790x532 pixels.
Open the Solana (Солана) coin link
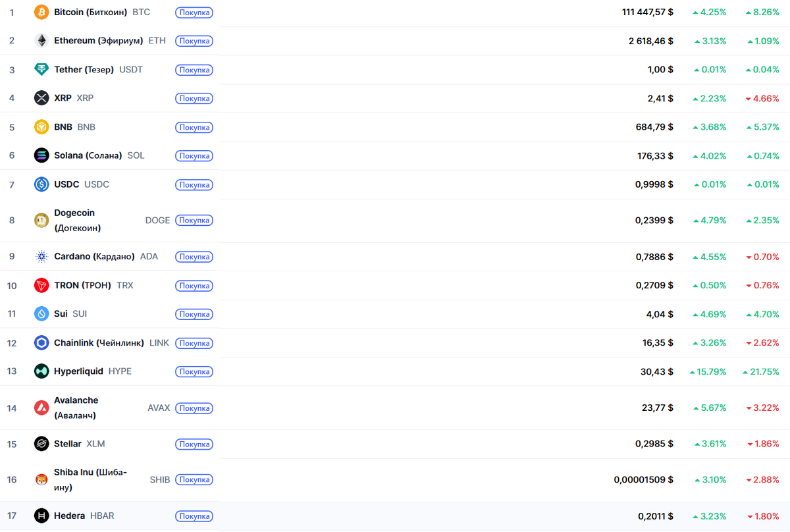pyautogui.click(x=88, y=155)
